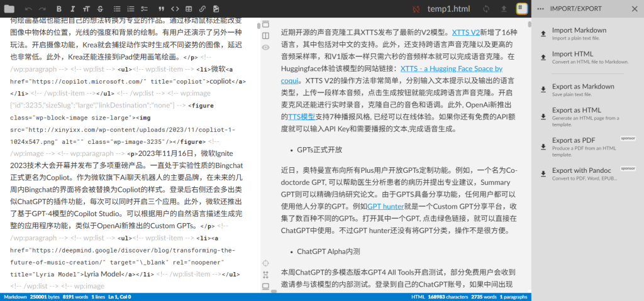The width and height of the screenshot is (644, 301).
Task: Click the Undo arrow icon
Action: [28, 9]
